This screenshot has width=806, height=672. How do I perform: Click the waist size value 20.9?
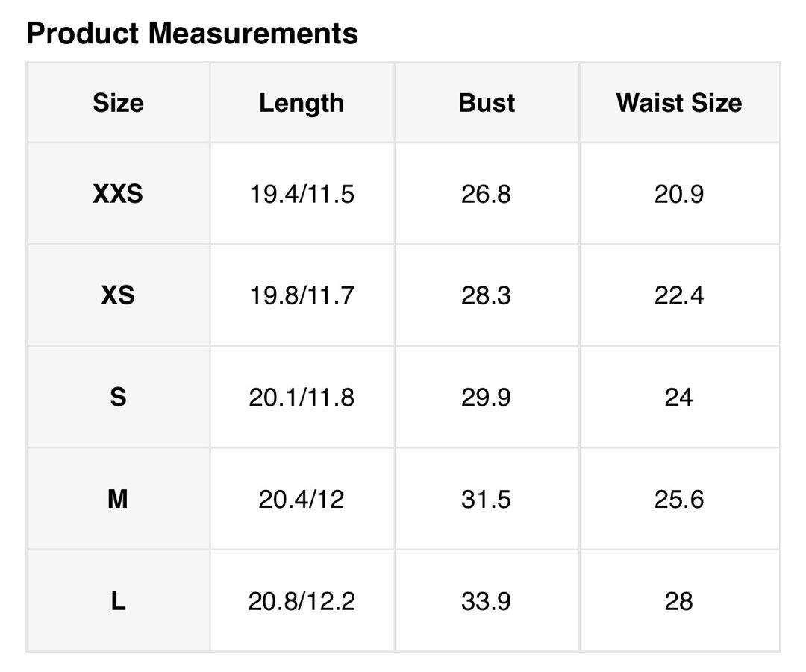tap(679, 195)
